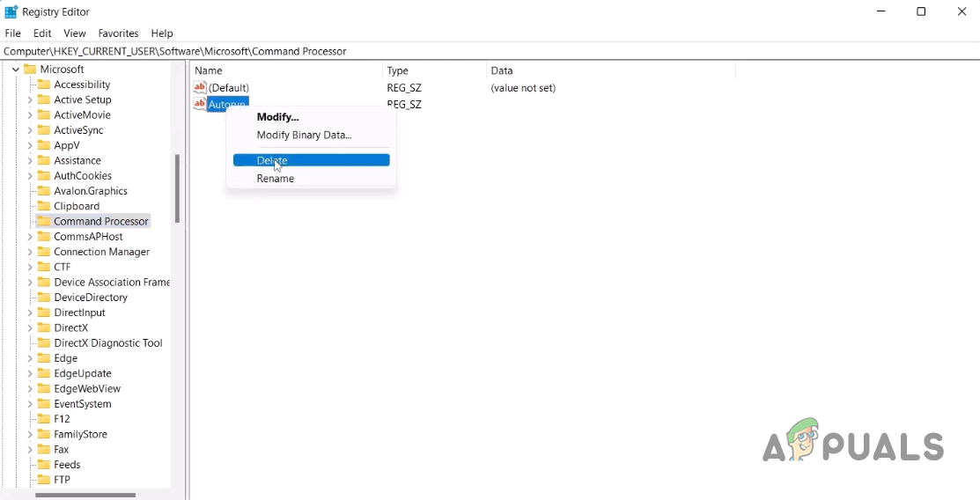This screenshot has width=980, height=500.
Task: Click the (Default) string value icon
Action: (200, 87)
